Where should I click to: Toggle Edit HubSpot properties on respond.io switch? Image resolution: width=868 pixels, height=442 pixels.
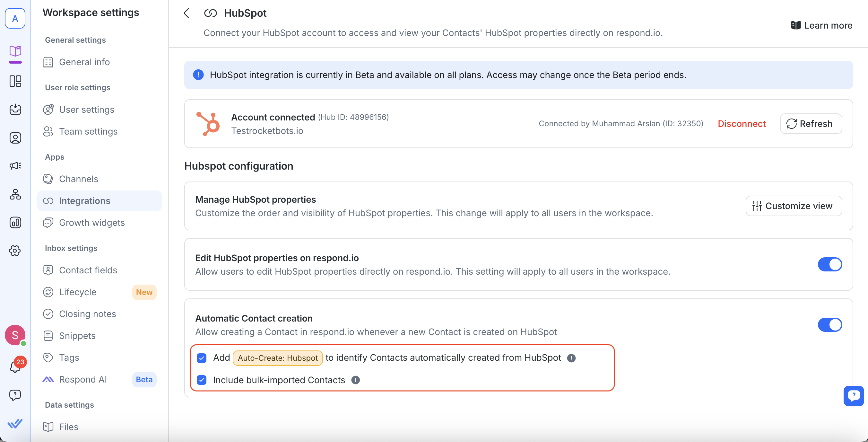pos(829,264)
